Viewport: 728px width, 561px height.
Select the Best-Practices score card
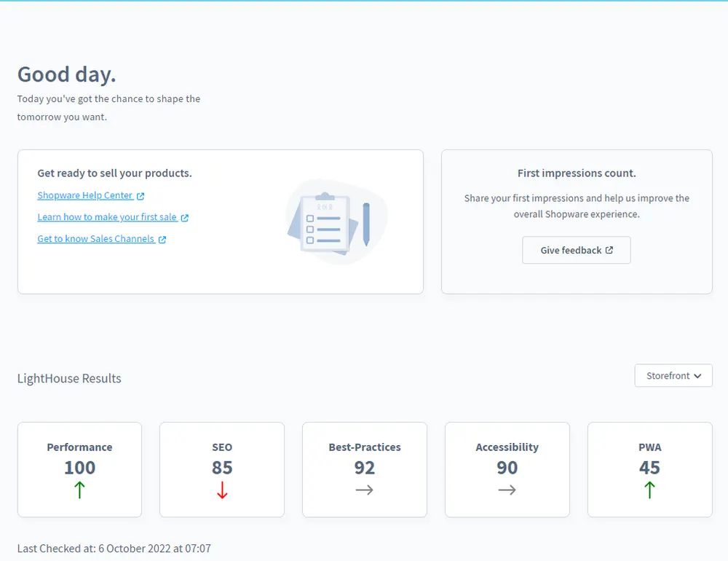pyautogui.click(x=365, y=469)
